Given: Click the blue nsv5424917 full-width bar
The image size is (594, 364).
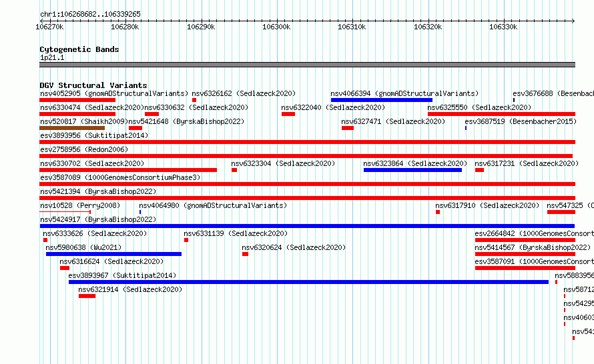Looking at the screenshot, I should tap(307, 226).
